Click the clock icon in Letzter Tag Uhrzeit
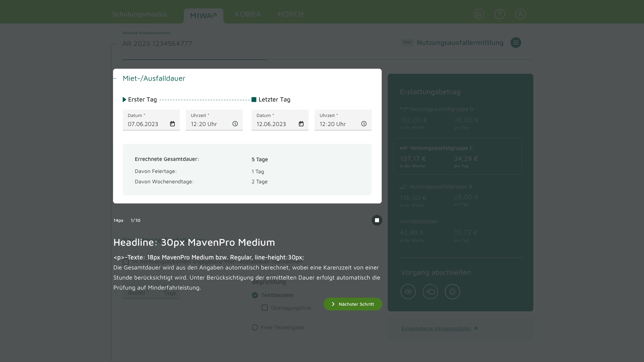Image resolution: width=644 pixels, height=362 pixels. point(364,124)
